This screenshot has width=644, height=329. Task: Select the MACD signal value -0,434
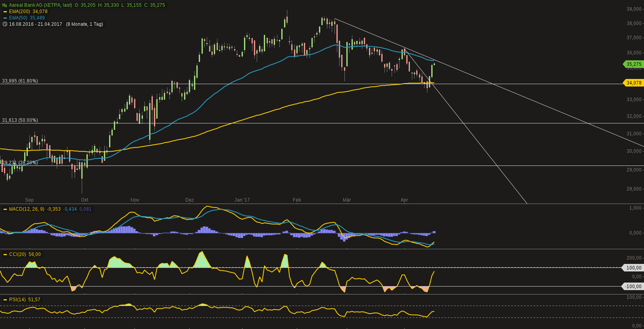click(70, 209)
